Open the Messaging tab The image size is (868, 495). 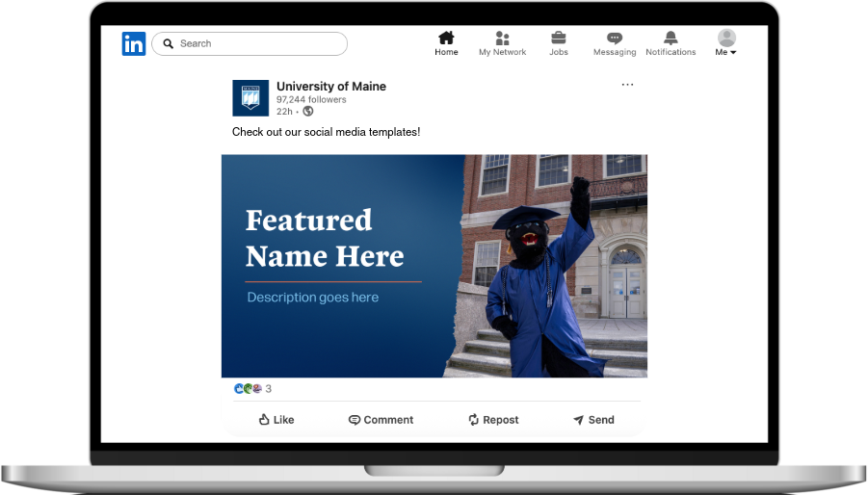[x=615, y=43]
